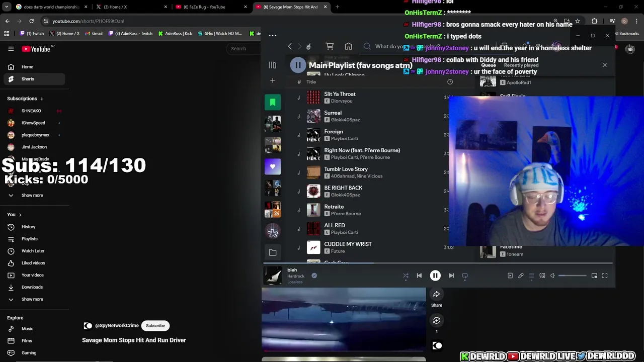
Task: Switch to Queue tab
Action: 488,65
